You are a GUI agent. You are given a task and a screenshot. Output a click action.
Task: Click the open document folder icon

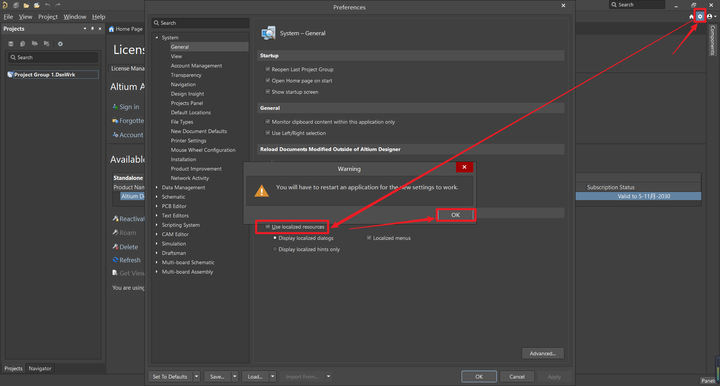point(26,5)
